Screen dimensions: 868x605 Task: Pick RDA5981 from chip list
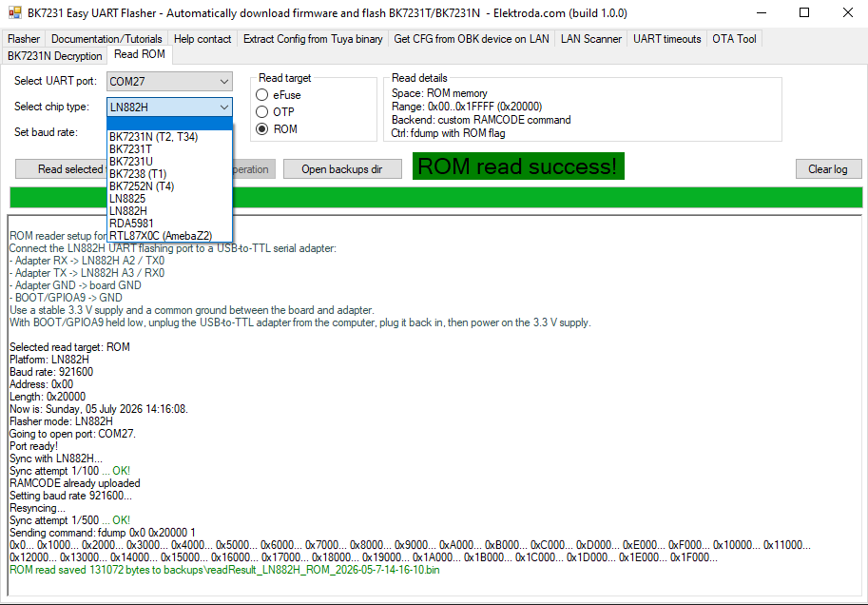tap(169, 224)
